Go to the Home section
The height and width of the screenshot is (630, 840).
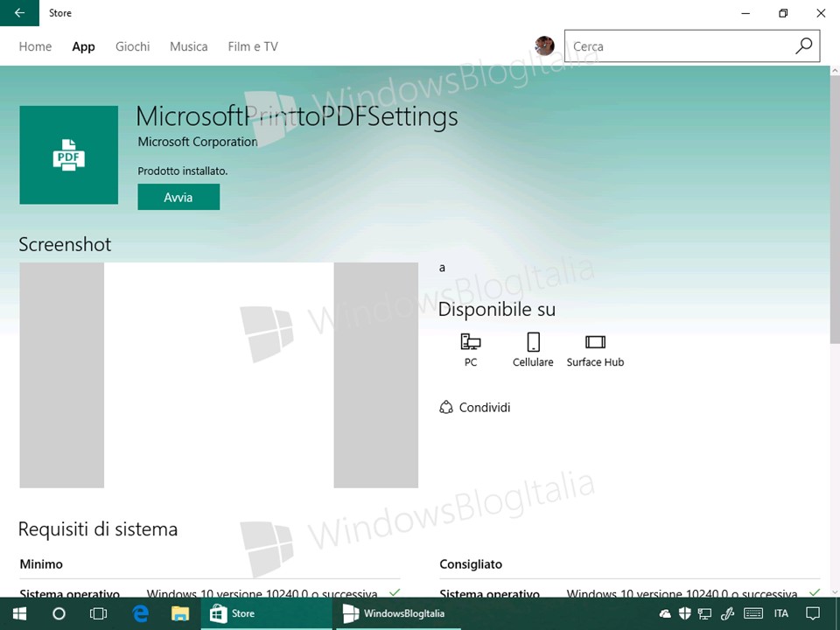click(35, 46)
